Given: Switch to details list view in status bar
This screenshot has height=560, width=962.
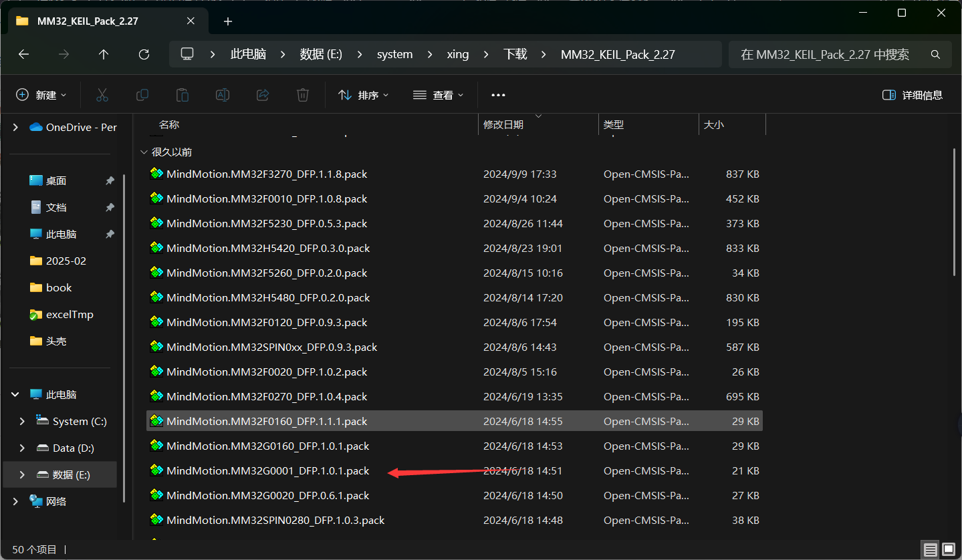Looking at the screenshot, I should [930, 550].
